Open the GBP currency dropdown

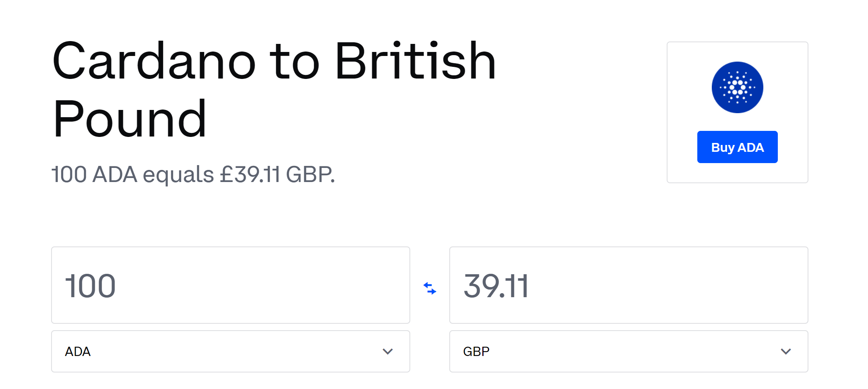tap(628, 352)
